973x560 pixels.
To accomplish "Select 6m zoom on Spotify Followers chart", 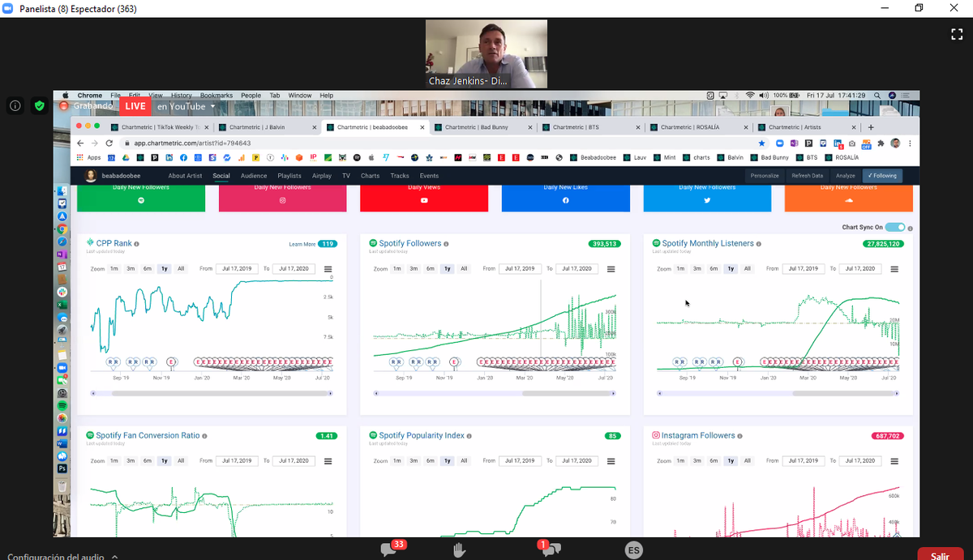I will coord(431,268).
